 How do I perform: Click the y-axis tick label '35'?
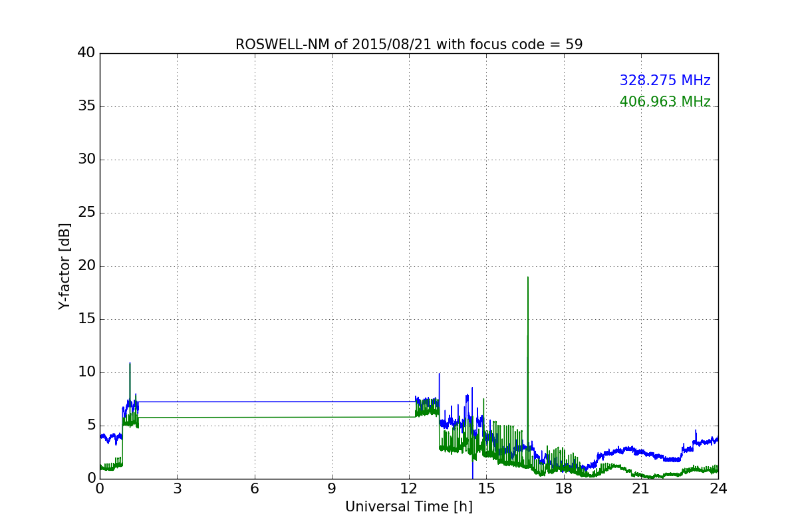point(86,106)
